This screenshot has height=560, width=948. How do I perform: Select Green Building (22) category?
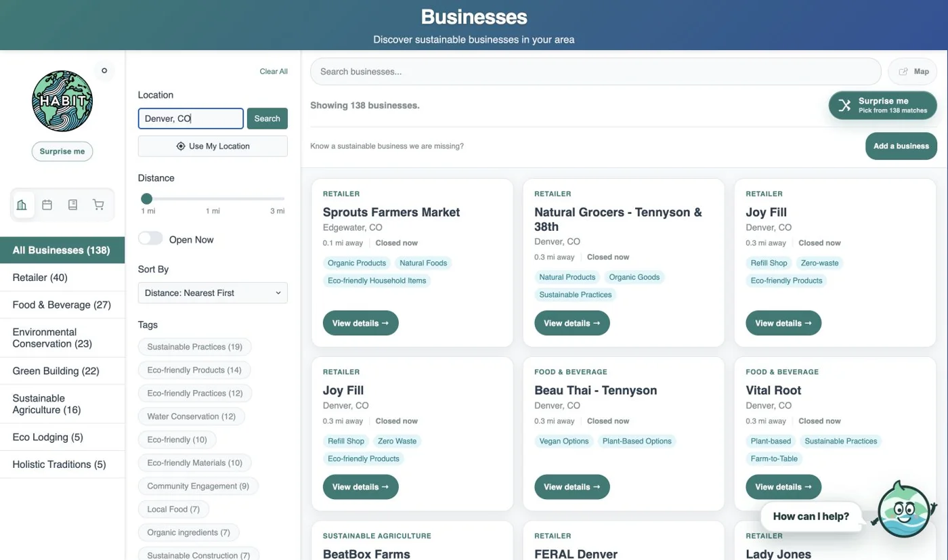pyautogui.click(x=62, y=371)
